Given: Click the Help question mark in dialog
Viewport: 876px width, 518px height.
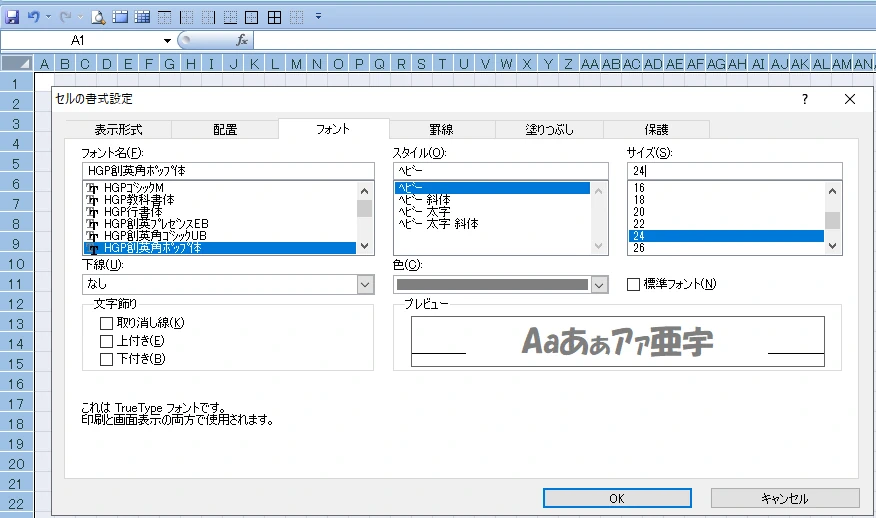Looking at the screenshot, I should 805,99.
